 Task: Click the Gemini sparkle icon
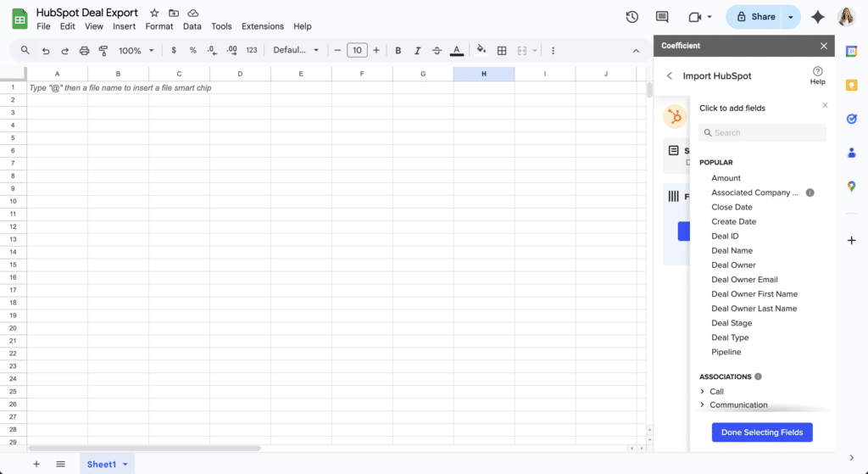point(818,17)
